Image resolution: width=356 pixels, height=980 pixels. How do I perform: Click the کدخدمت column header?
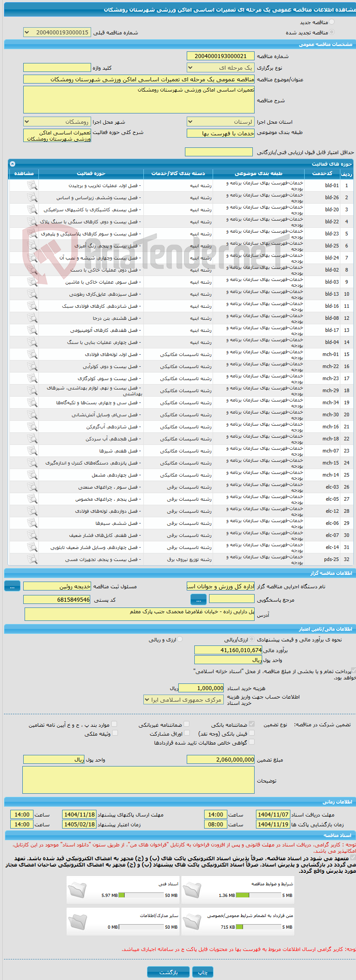(x=322, y=173)
